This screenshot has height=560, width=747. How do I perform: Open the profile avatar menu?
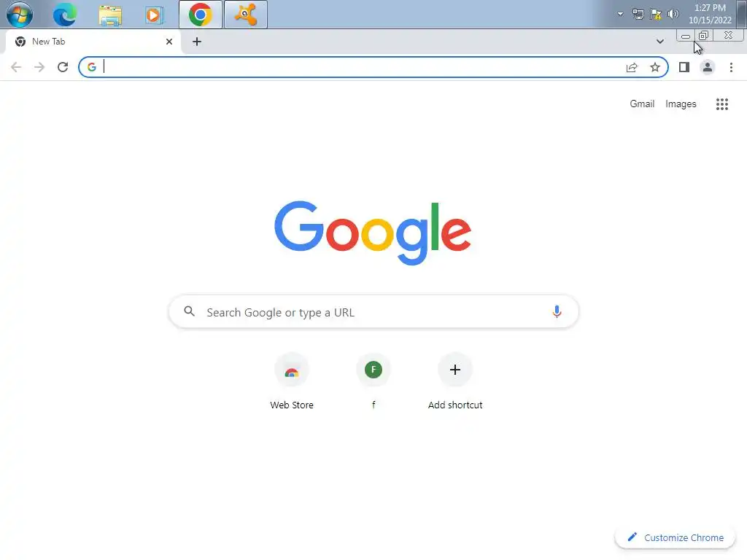[x=708, y=67]
